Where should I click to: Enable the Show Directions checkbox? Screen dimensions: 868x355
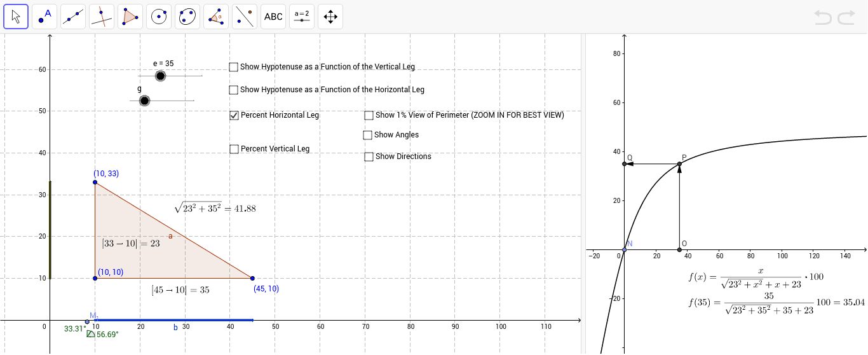click(369, 157)
